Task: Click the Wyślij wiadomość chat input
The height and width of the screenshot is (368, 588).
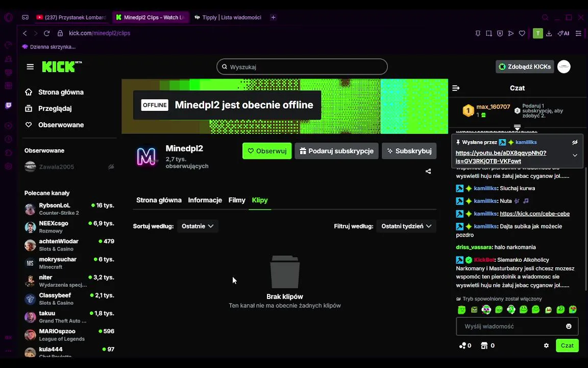Action: [x=517, y=326]
